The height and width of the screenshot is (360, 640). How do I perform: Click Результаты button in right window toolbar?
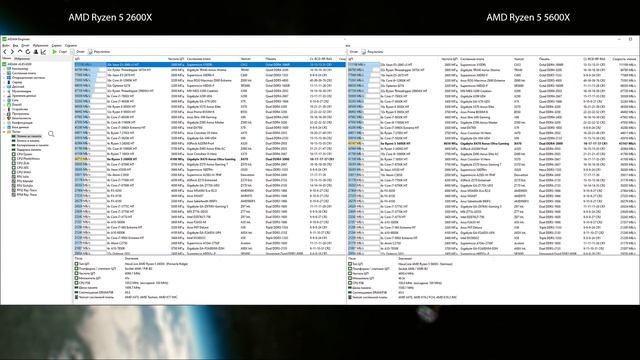pyautogui.click(x=372, y=52)
